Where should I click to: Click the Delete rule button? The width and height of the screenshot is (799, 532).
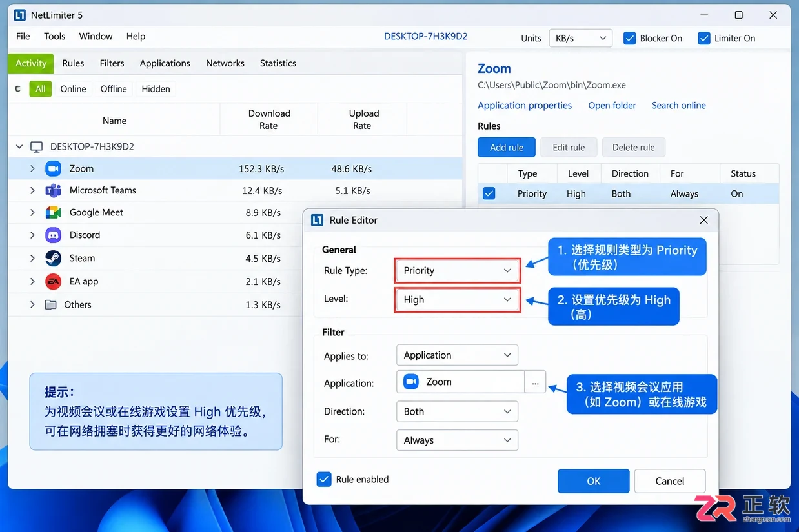click(x=633, y=148)
